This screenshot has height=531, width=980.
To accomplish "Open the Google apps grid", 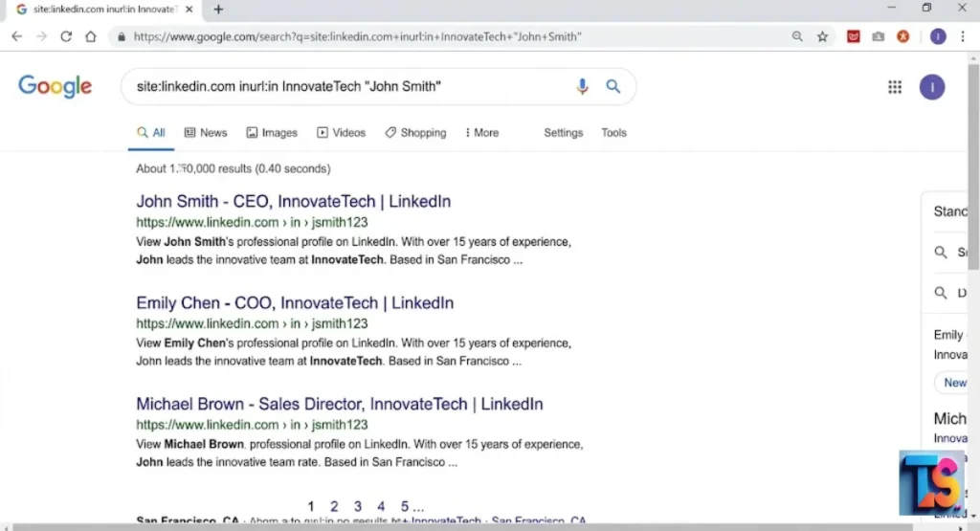I will click(x=895, y=87).
